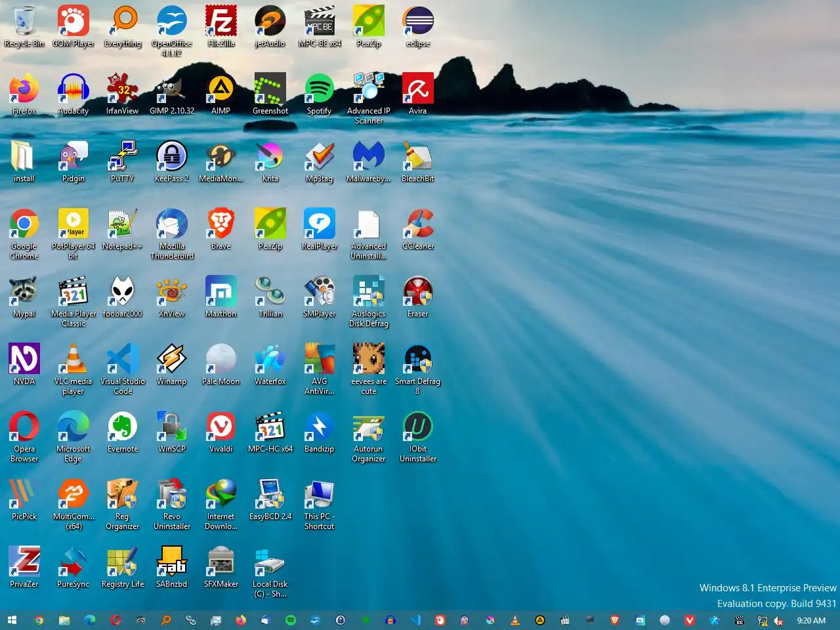Click the Evernote desktop shortcut

(123, 433)
